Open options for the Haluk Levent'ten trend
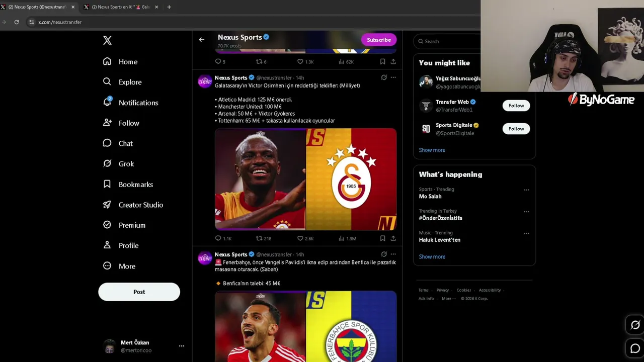 (526, 233)
